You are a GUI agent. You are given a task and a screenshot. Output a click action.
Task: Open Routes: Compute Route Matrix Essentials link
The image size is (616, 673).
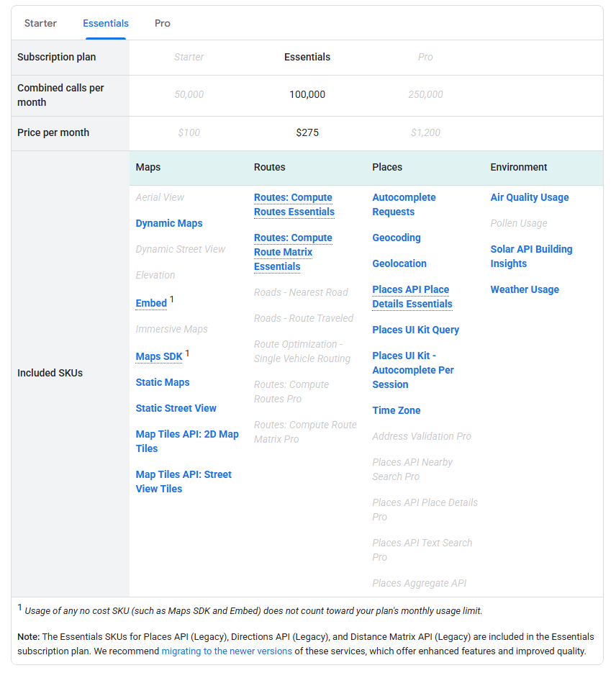(293, 252)
